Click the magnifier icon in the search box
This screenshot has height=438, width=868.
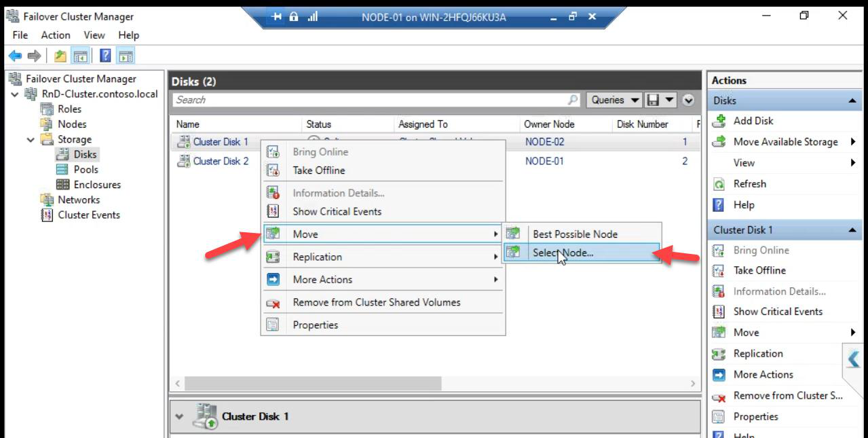(x=573, y=100)
